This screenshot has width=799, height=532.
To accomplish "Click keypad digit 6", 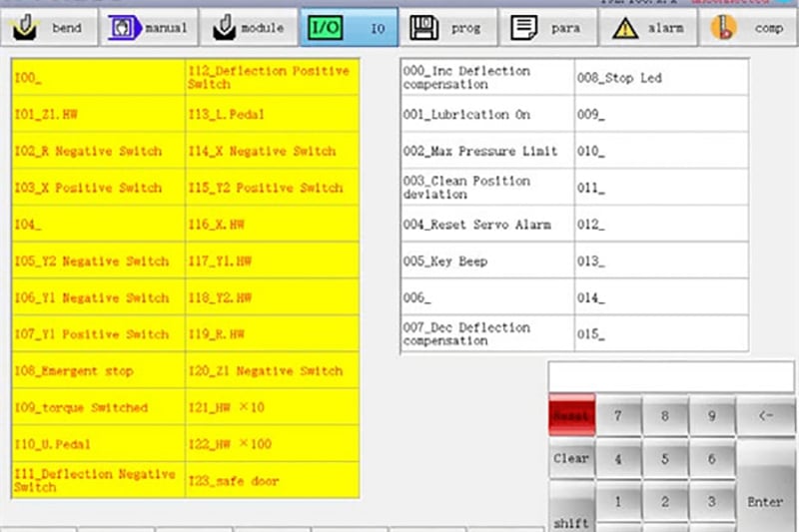I will [712, 459].
